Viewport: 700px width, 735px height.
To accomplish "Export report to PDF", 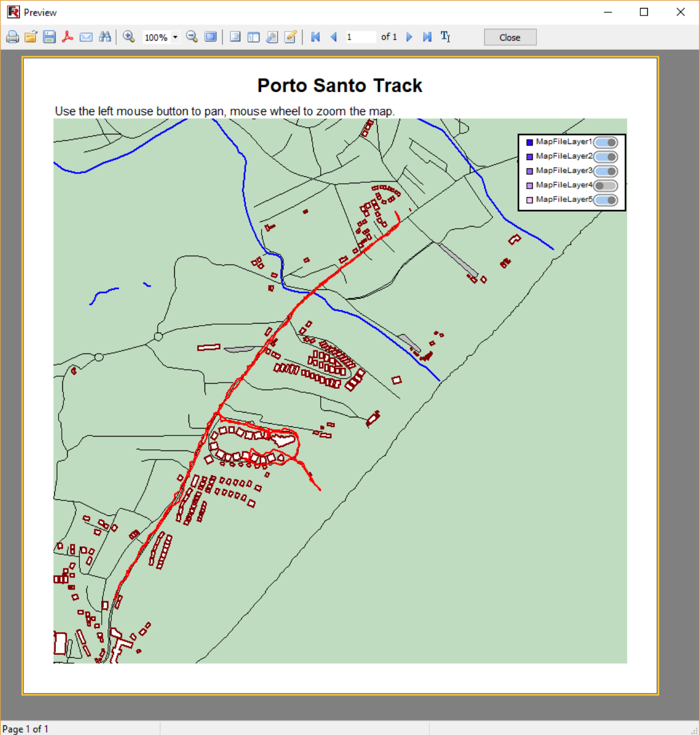I will point(68,37).
